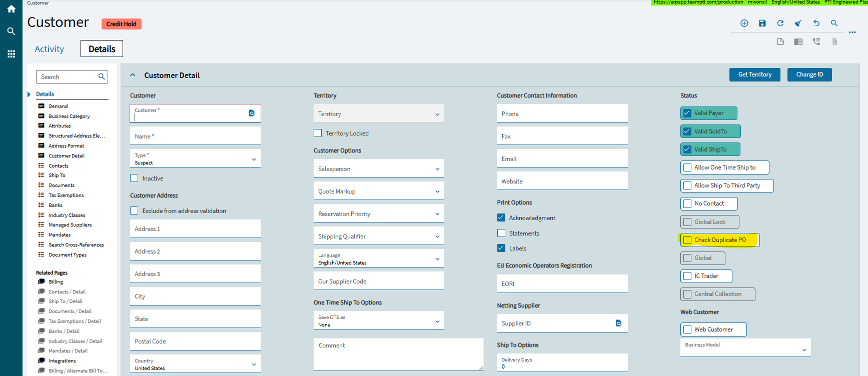The width and height of the screenshot is (868, 376).
Task: Save the customer record
Action: pyautogui.click(x=762, y=23)
